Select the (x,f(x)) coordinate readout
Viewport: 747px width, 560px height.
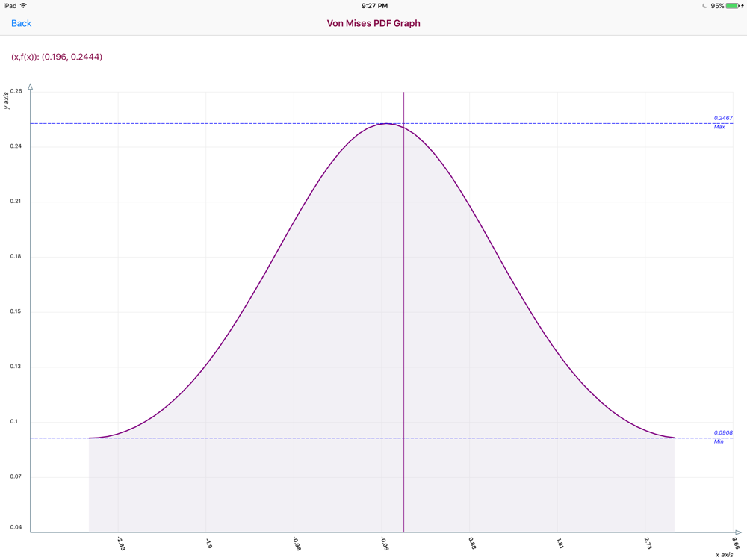pyautogui.click(x=57, y=57)
